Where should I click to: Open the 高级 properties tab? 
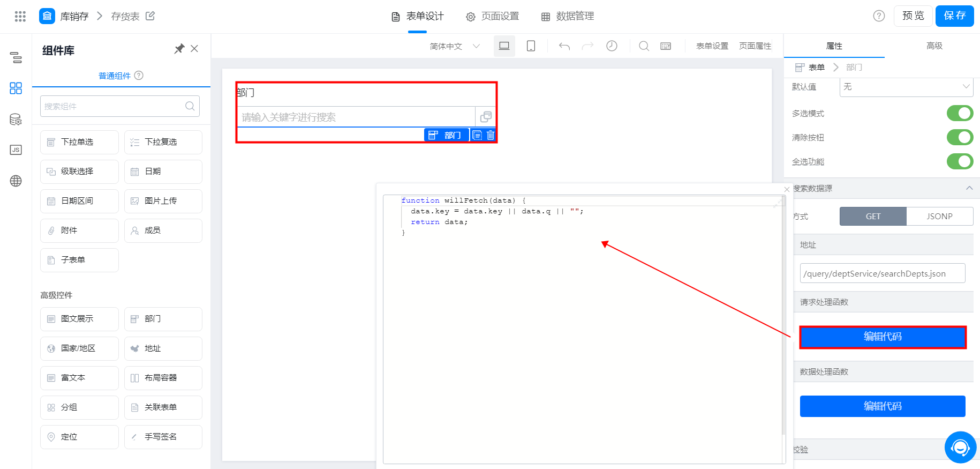click(934, 46)
